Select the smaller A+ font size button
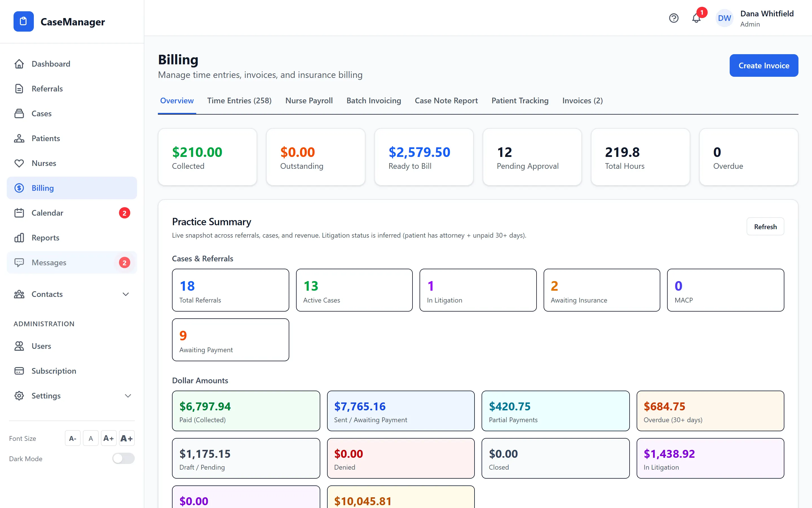812x508 pixels. point(108,439)
